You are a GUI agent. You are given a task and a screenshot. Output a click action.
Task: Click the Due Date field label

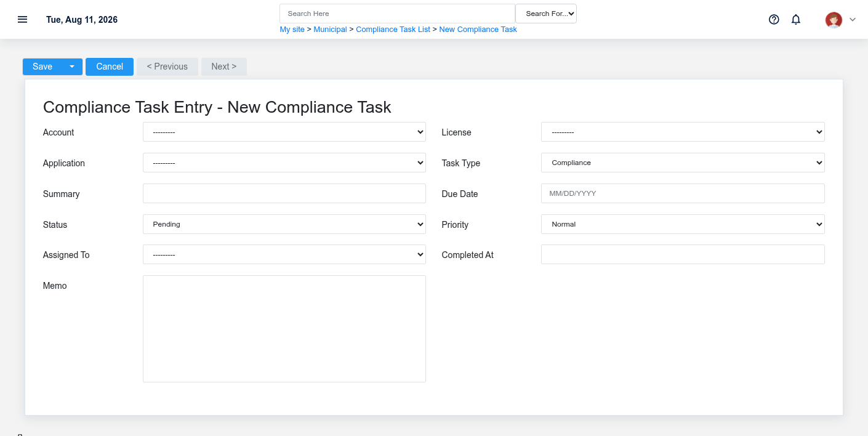[x=460, y=194]
